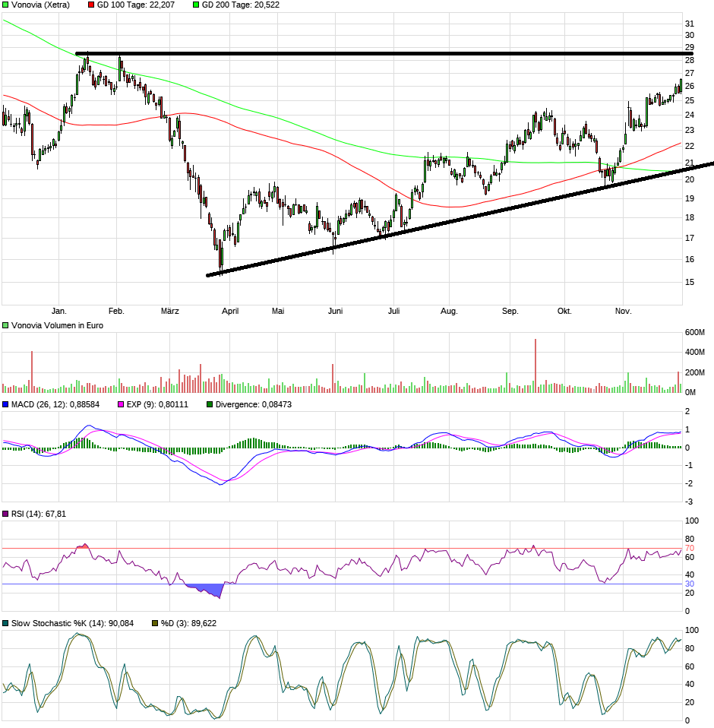Select the 'Divergence: 0,08473' label

pos(254,404)
